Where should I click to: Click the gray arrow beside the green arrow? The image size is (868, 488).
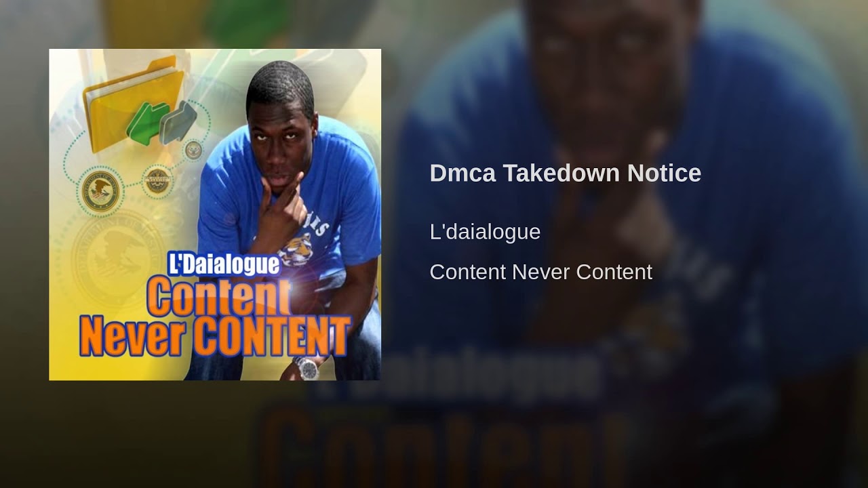178,122
